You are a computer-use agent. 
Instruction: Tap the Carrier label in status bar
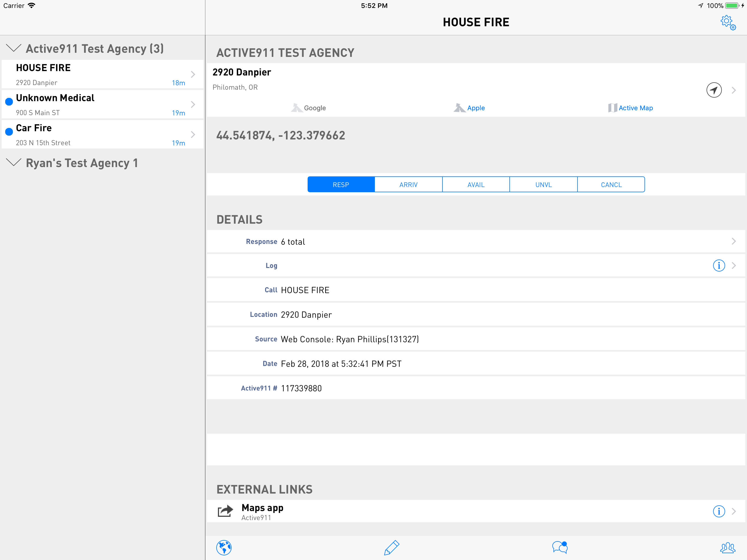14,5
